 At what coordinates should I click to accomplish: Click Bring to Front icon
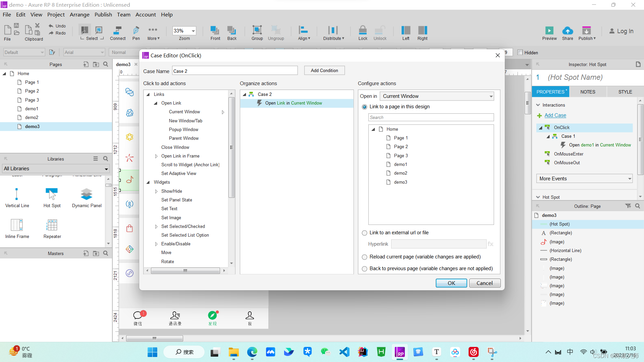215,31
